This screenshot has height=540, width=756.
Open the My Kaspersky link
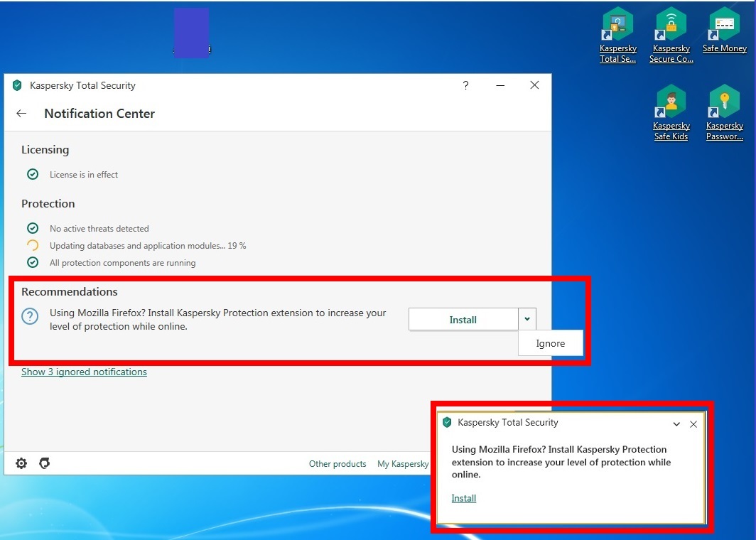point(403,464)
